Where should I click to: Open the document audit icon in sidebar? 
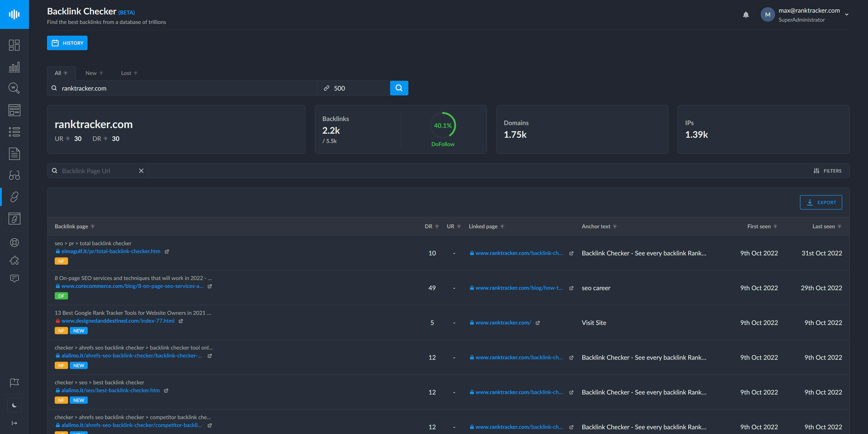[x=14, y=154]
